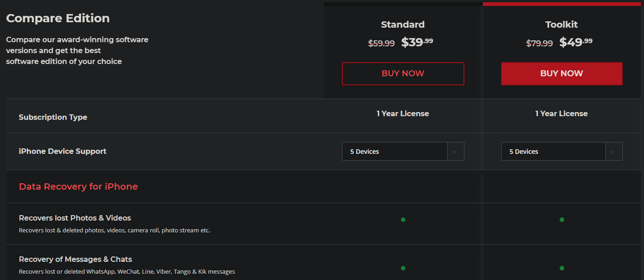644x280 pixels.
Task: Open the Standard edition 5 Devices dropdown
Action: coord(403,152)
